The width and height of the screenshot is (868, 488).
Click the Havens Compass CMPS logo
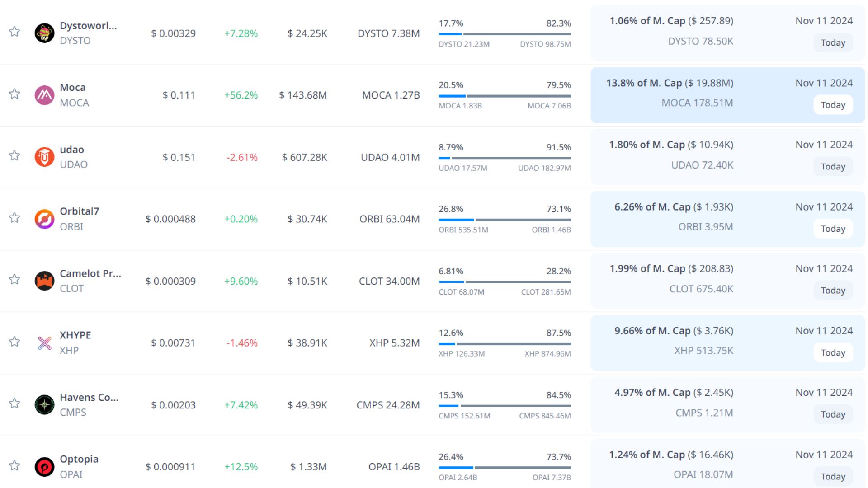pyautogui.click(x=44, y=405)
